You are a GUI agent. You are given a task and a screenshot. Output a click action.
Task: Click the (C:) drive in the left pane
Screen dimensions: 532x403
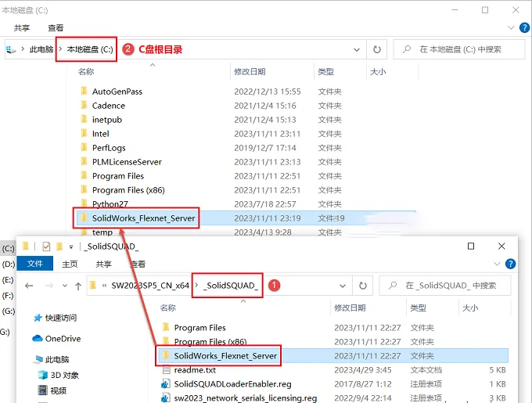coord(8,249)
